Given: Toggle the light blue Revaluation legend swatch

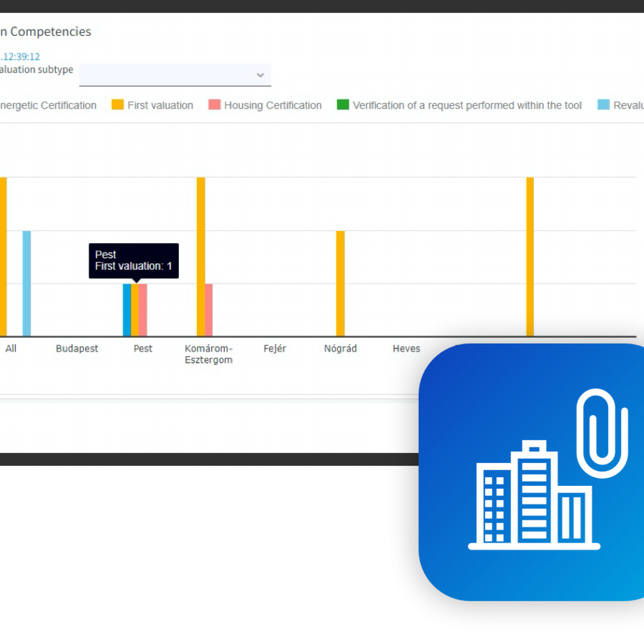Looking at the screenshot, I should click(603, 105).
